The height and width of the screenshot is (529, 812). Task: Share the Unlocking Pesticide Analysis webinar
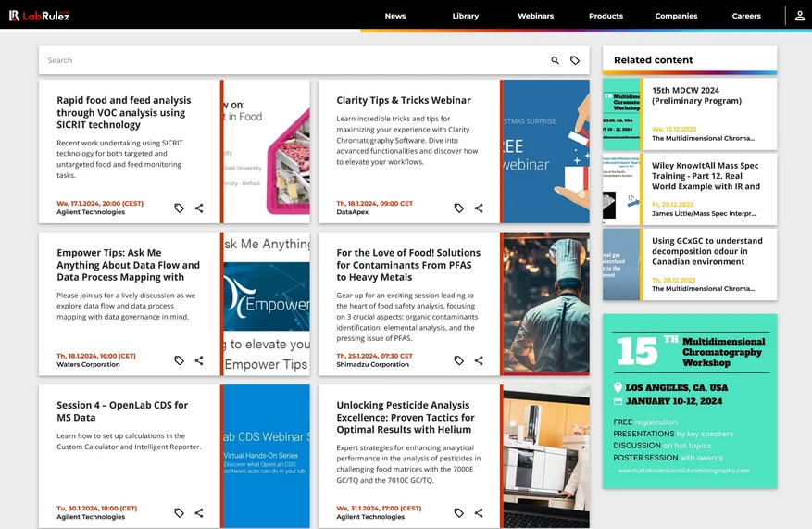point(479,512)
